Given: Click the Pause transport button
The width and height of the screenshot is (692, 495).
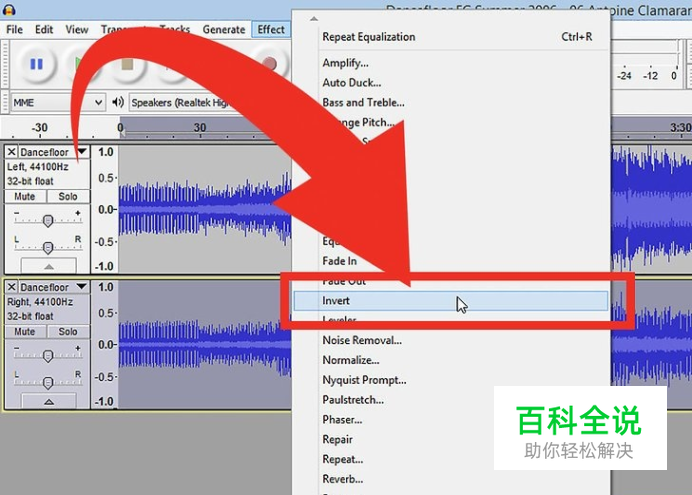Looking at the screenshot, I should tap(36, 64).
